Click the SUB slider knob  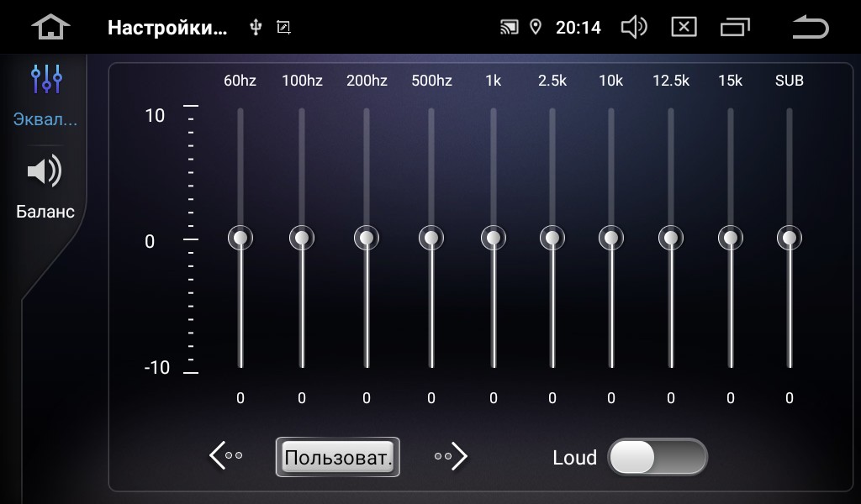click(790, 238)
